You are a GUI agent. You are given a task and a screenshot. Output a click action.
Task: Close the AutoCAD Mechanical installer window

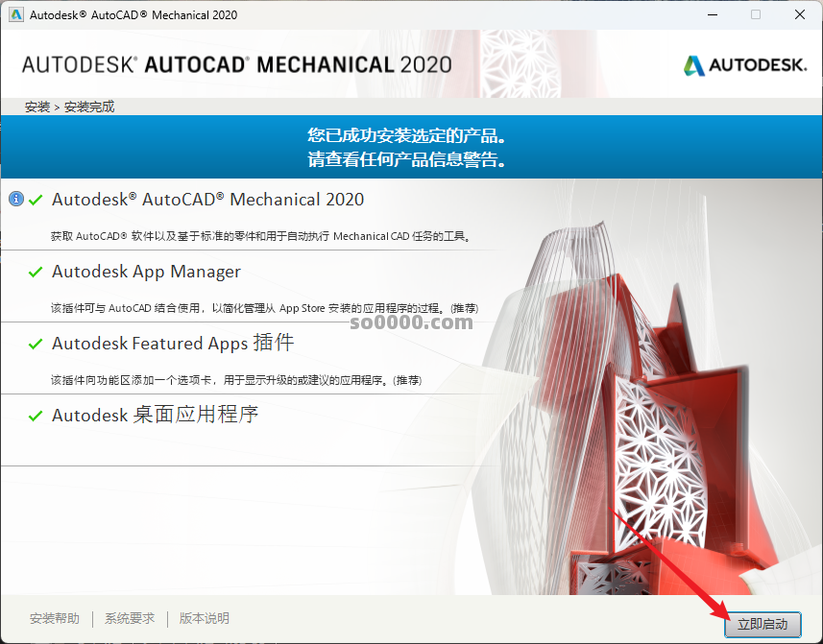(798, 15)
